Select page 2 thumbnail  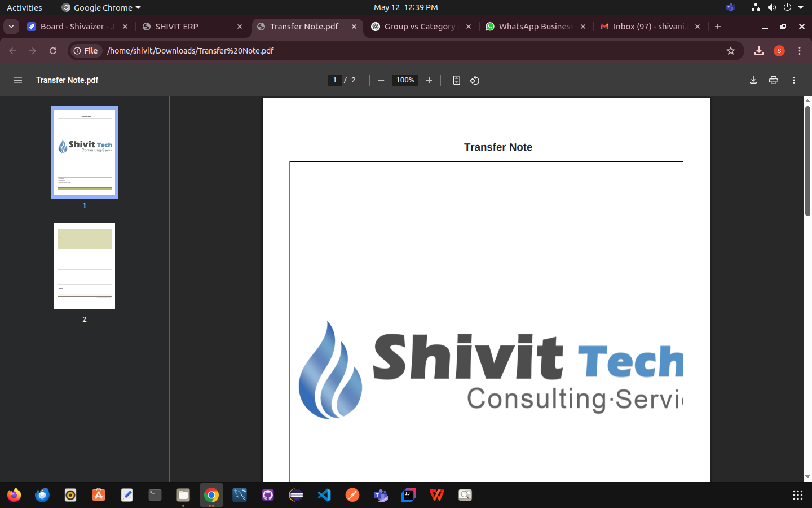(85, 266)
